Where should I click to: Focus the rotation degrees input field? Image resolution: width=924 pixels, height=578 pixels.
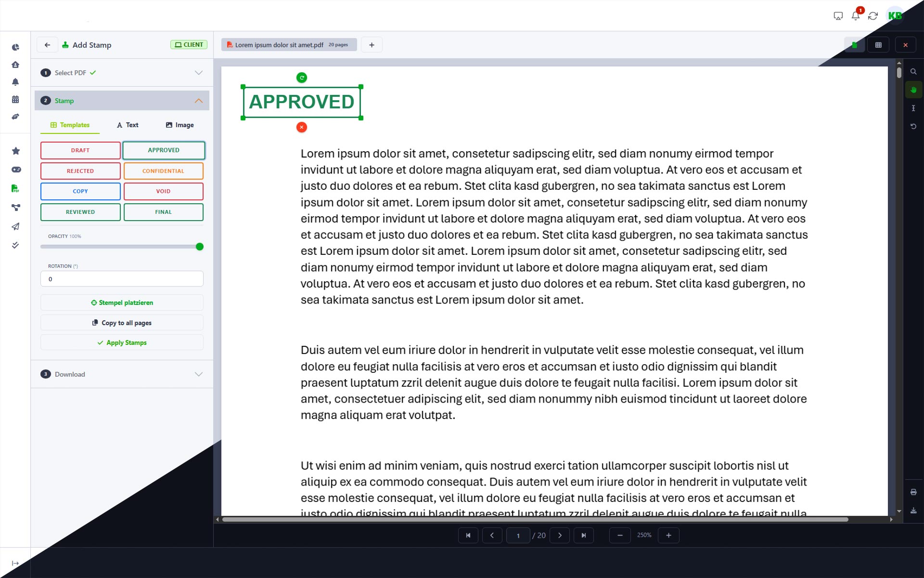point(122,278)
